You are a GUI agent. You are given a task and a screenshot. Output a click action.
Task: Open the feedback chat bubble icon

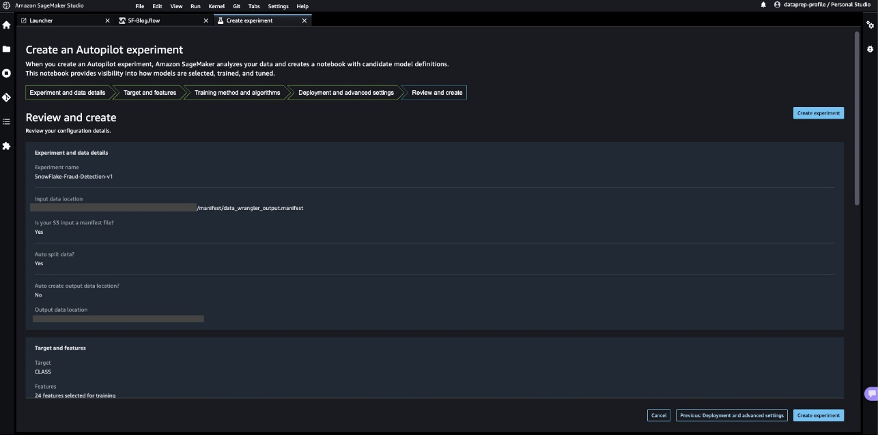[x=871, y=394]
